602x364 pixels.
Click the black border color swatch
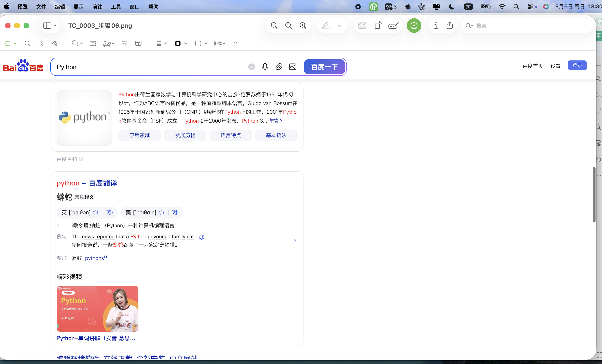pos(178,43)
